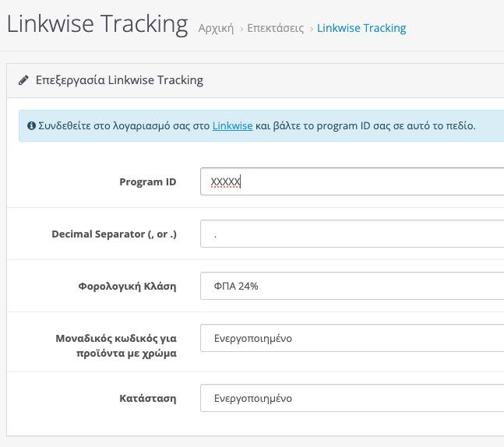Go to Αρχική breadcrumb
The width and height of the screenshot is (504, 447).
[x=216, y=28]
